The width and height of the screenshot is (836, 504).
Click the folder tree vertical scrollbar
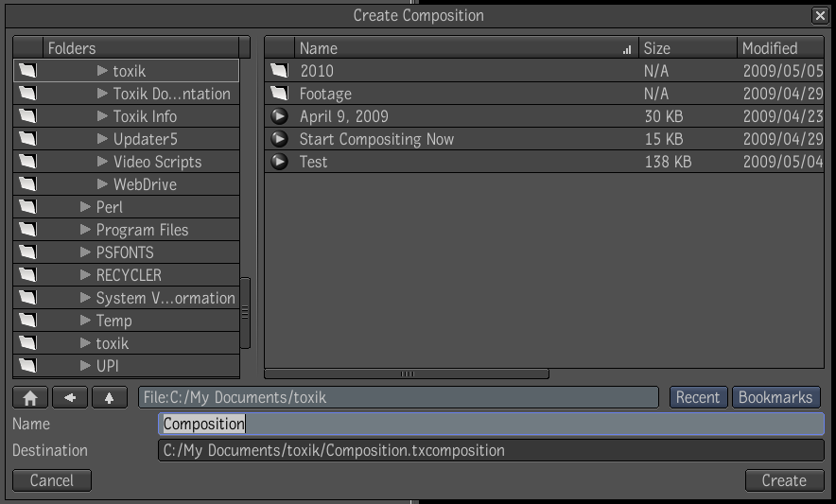pyautogui.click(x=245, y=313)
